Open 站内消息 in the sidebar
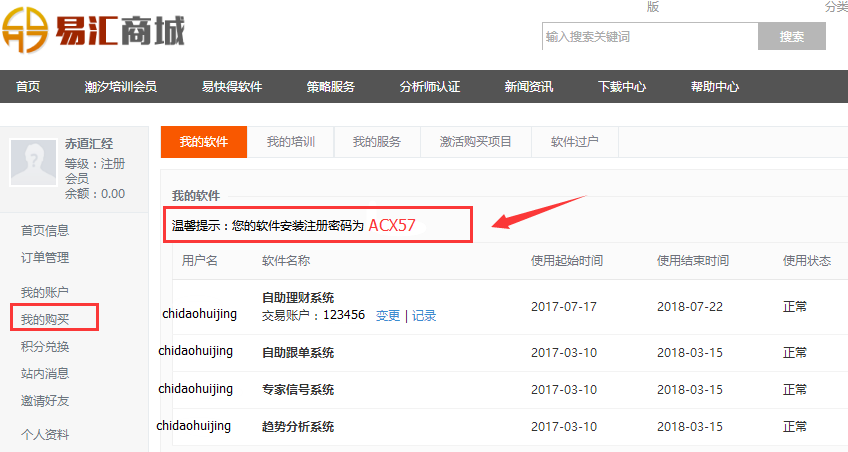 coord(45,373)
